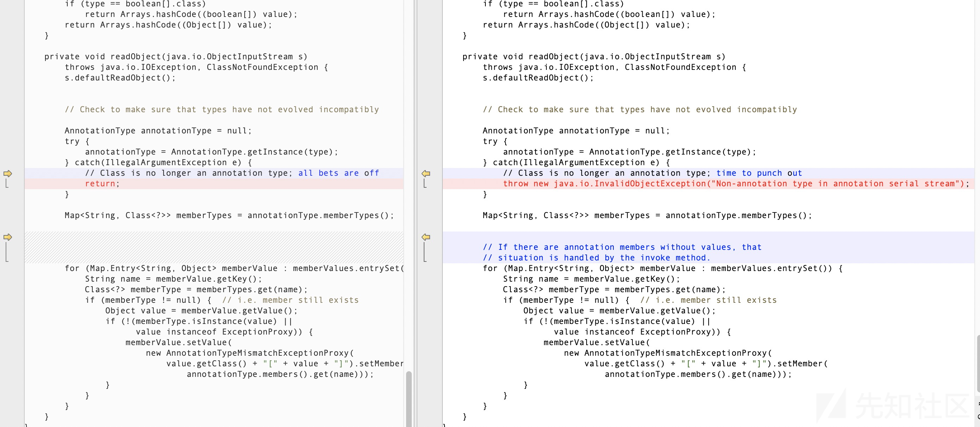This screenshot has width=980, height=427.
Task: Click the hatched gap block in left pane
Action: 214,247
